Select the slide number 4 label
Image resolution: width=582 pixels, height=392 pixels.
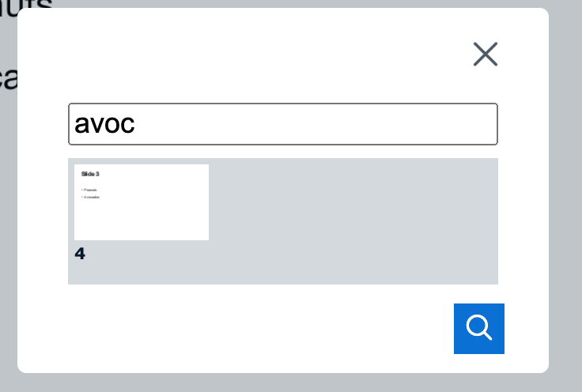pos(80,254)
